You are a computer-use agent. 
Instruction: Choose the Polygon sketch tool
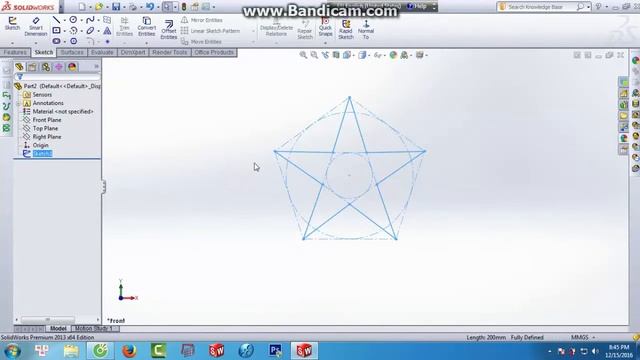(x=73, y=41)
